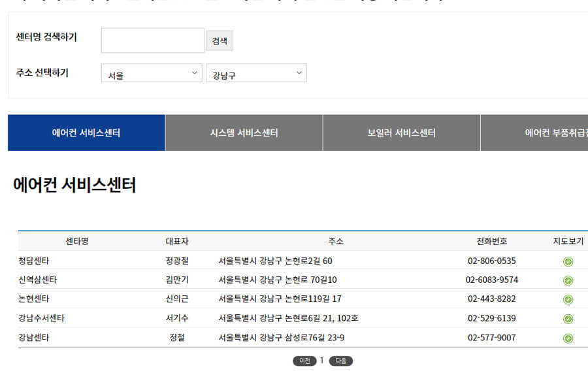Open map for 강남수서센타 row
This screenshot has width=588, height=392.
click(568, 319)
